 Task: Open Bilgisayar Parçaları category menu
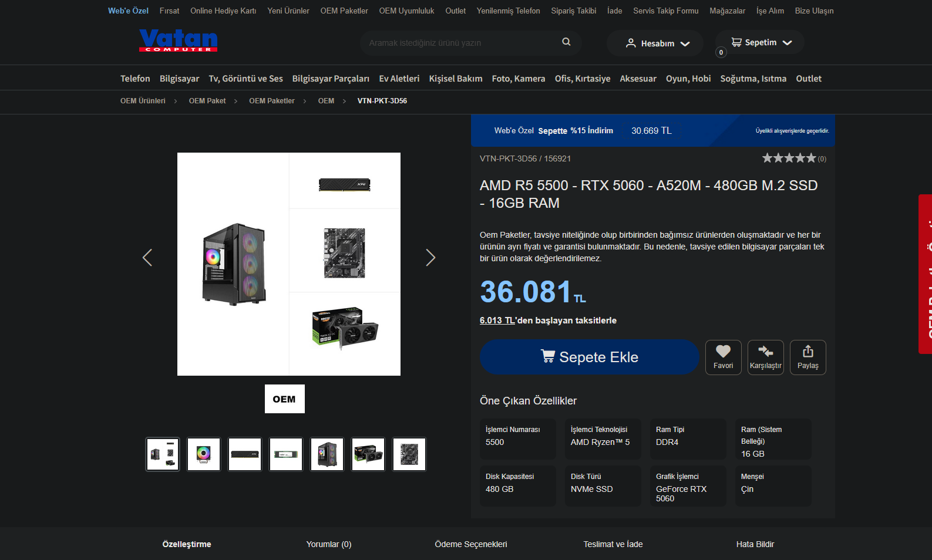click(331, 79)
